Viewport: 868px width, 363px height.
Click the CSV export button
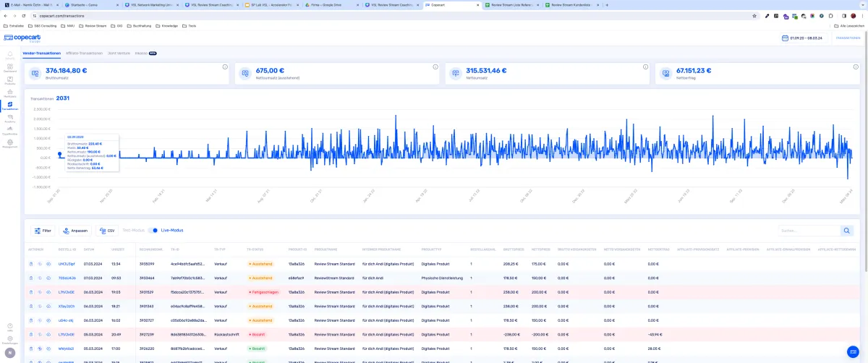[107, 231]
